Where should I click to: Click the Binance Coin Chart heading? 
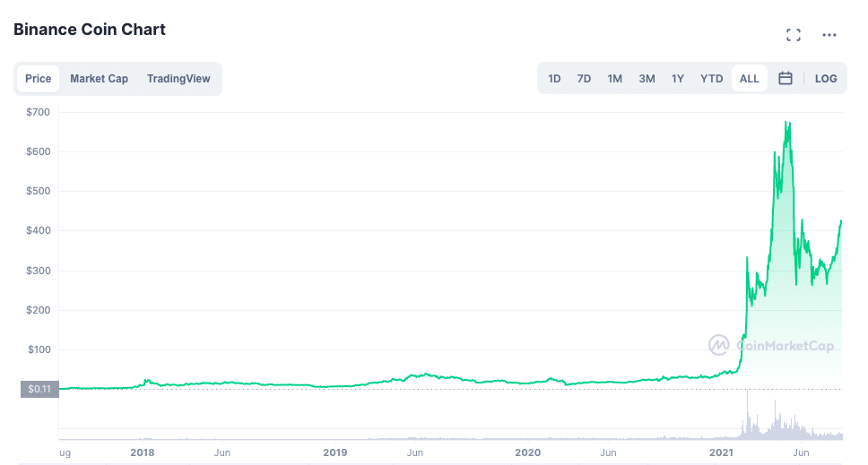[89, 30]
